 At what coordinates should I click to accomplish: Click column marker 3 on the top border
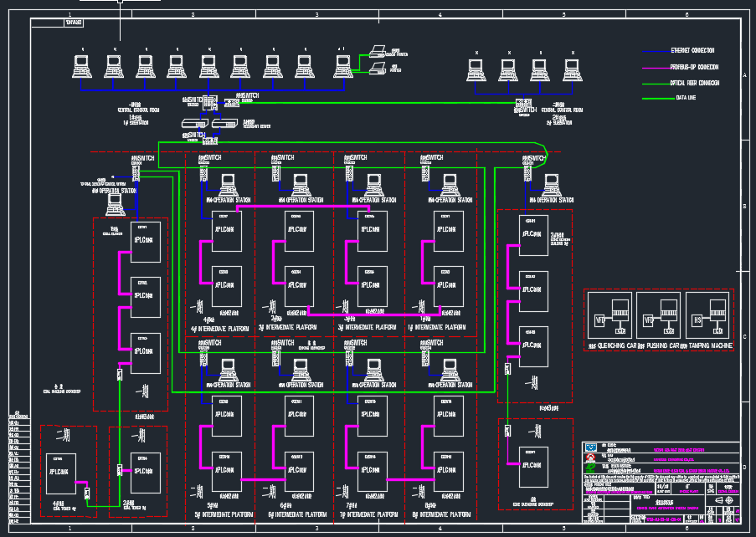pyautogui.click(x=316, y=15)
